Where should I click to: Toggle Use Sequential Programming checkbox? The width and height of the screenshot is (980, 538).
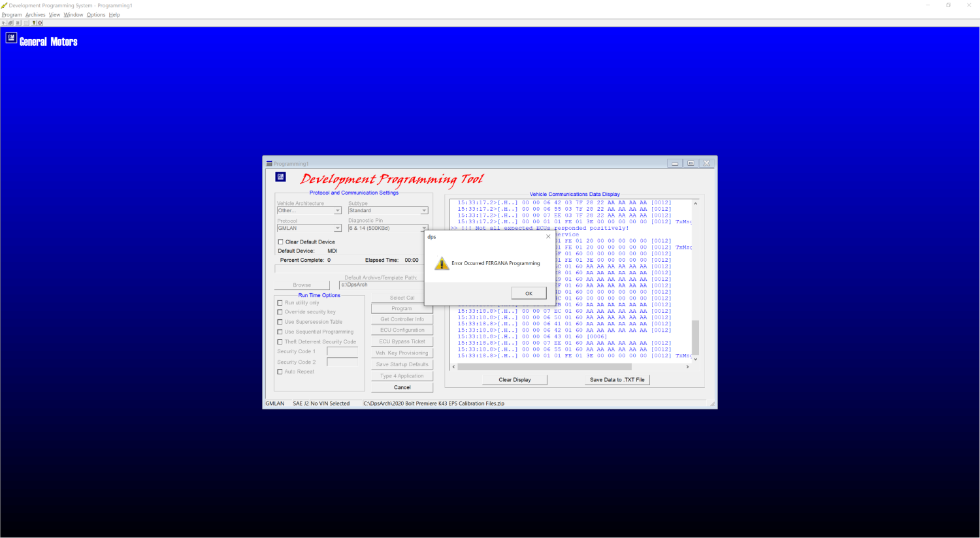280,332
